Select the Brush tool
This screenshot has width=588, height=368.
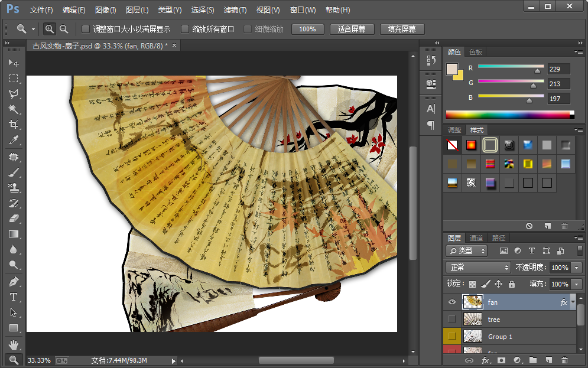coord(13,172)
